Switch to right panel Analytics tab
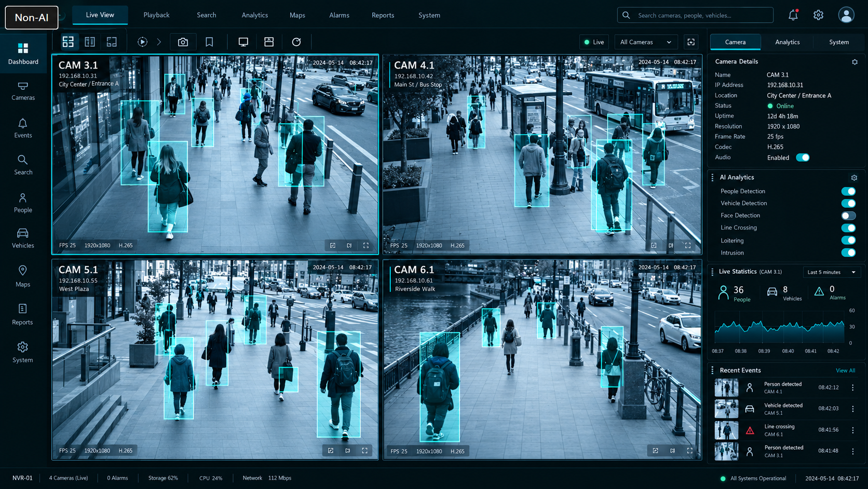This screenshot has width=868, height=489. (x=787, y=42)
